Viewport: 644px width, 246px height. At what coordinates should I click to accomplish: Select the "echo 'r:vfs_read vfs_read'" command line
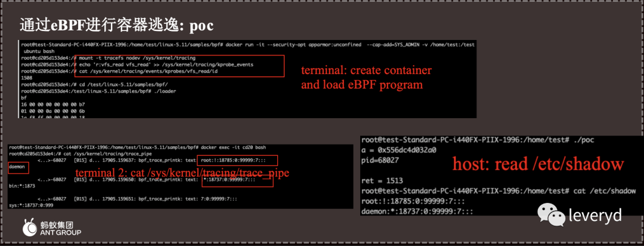[x=166, y=64]
